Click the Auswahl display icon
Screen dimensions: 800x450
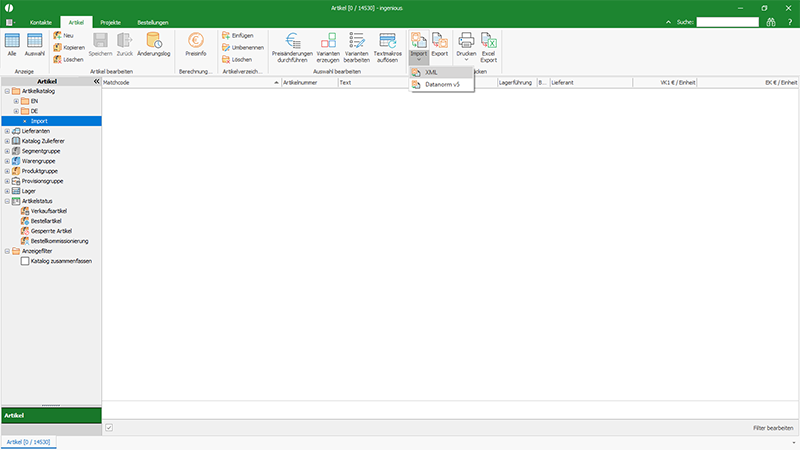point(34,44)
